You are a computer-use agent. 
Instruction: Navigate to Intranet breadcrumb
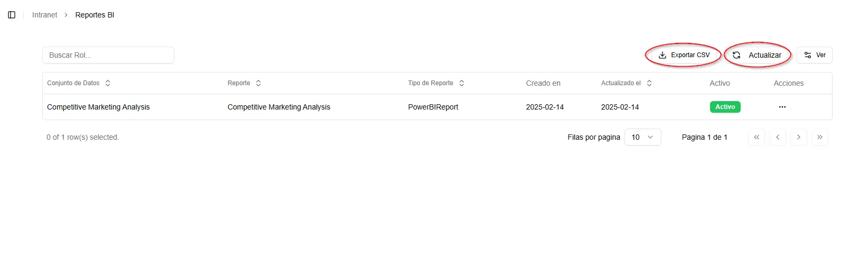tap(44, 15)
